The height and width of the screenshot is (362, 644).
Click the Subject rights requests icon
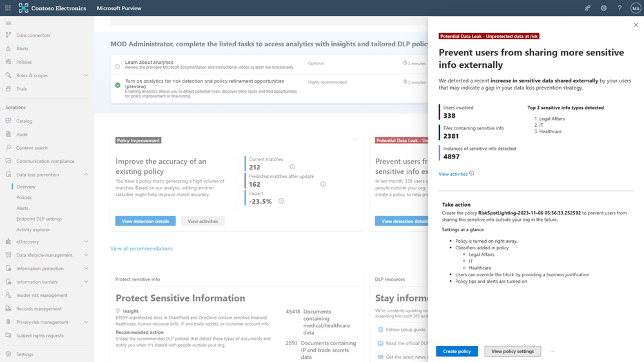(8, 336)
